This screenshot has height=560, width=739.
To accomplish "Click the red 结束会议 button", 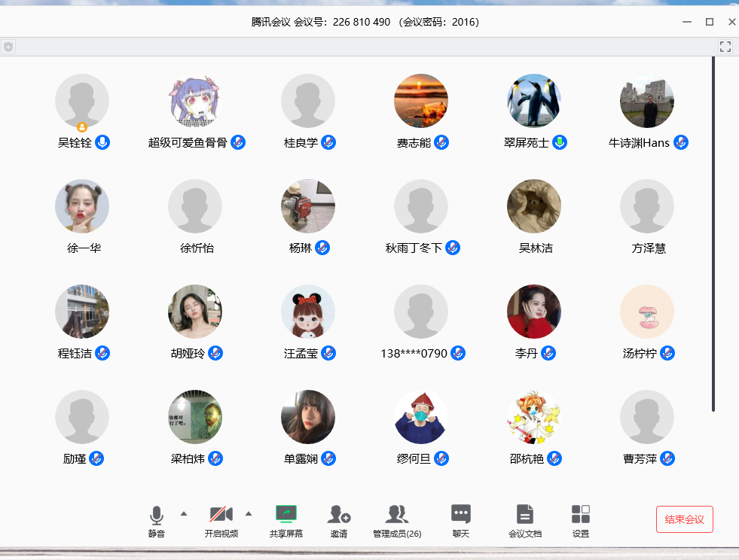I will click(x=684, y=519).
